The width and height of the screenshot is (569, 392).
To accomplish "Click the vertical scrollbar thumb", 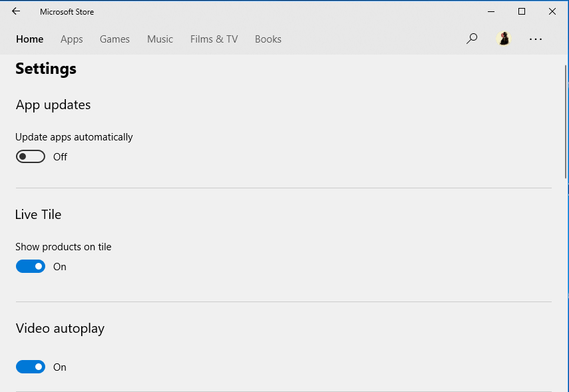I will point(566,122).
